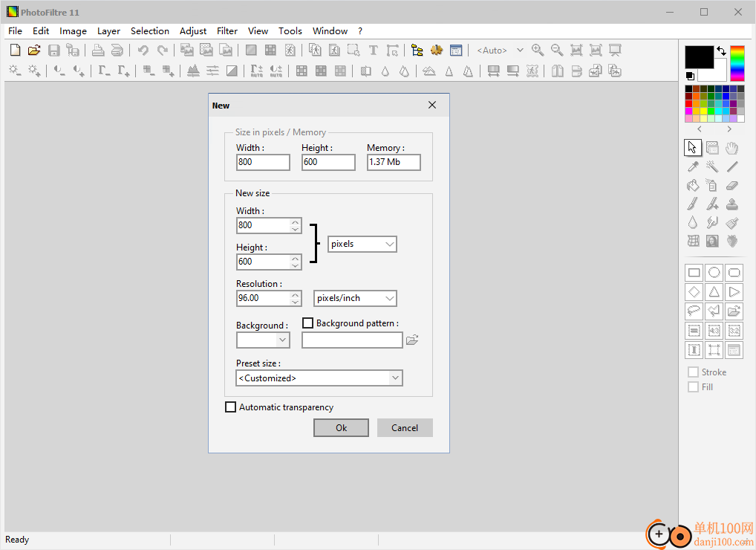Choose the Rectangle selection shape

(694, 273)
